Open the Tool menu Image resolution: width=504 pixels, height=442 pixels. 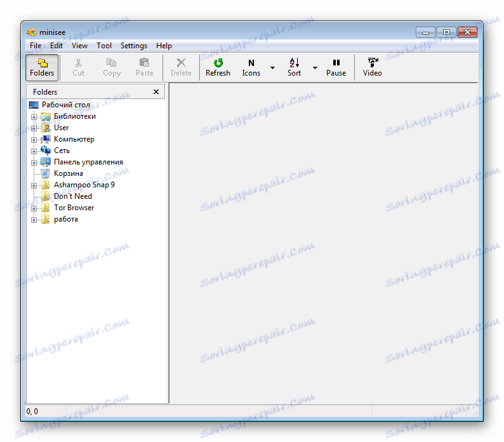pyautogui.click(x=104, y=46)
